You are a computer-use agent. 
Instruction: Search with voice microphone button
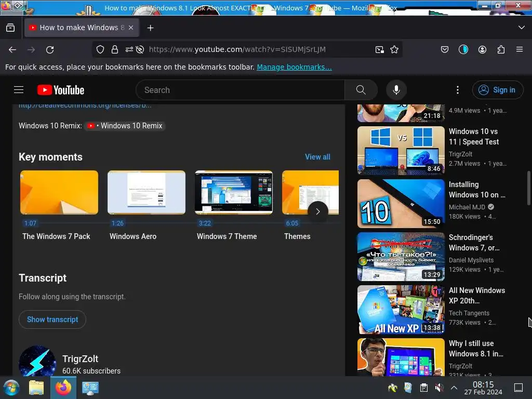pos(396,90)
